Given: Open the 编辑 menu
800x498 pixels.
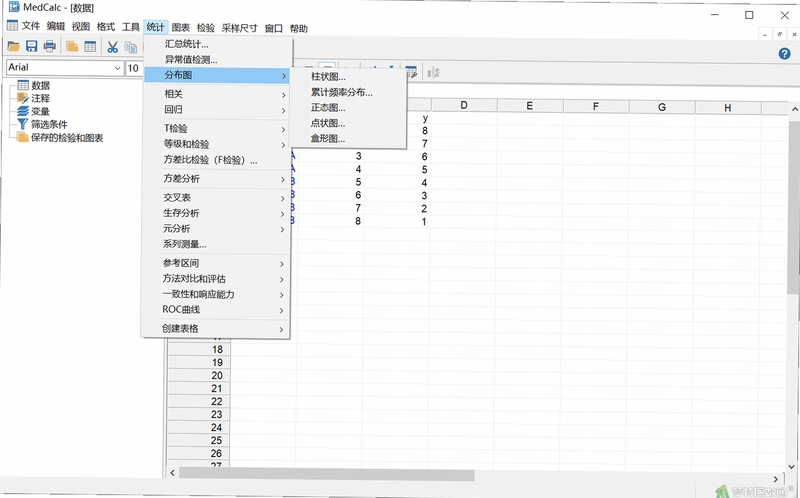Looking at the screenshot, I should pos(56,27).
